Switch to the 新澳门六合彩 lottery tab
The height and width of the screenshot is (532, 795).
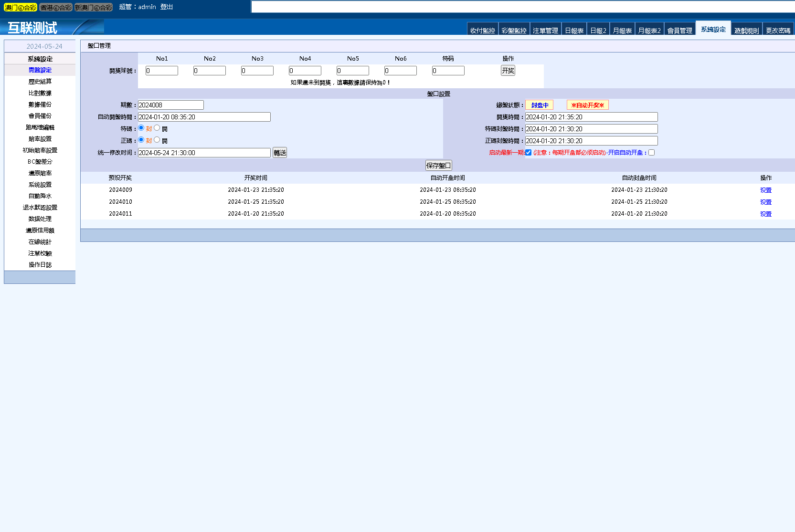coord(94,7)
